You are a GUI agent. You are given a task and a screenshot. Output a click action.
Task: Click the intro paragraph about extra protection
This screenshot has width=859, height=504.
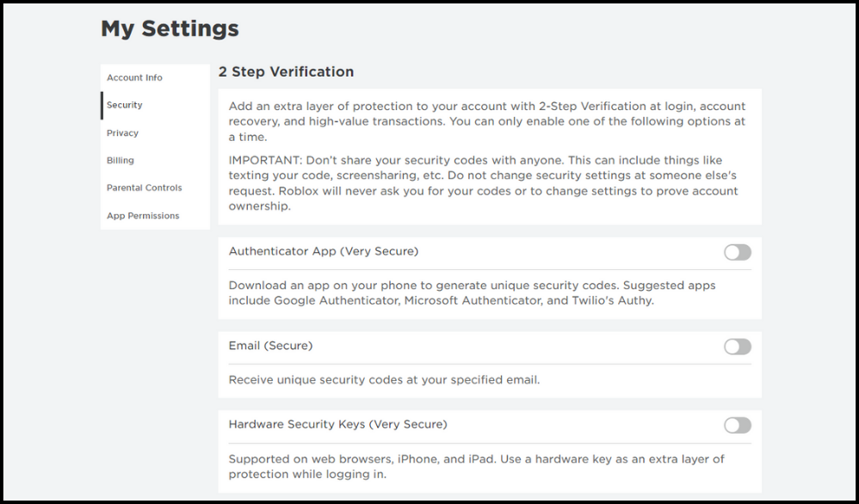click(487, 121)
